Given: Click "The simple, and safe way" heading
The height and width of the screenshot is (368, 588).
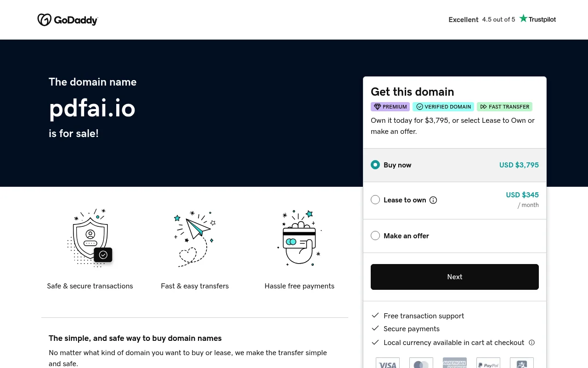Looking at the screenshot, I should (135, 338).
